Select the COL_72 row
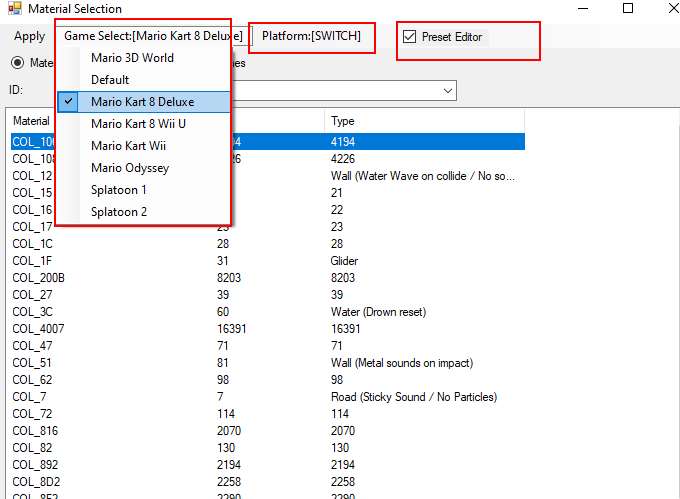680x499 pixels. tap(268, 414)
